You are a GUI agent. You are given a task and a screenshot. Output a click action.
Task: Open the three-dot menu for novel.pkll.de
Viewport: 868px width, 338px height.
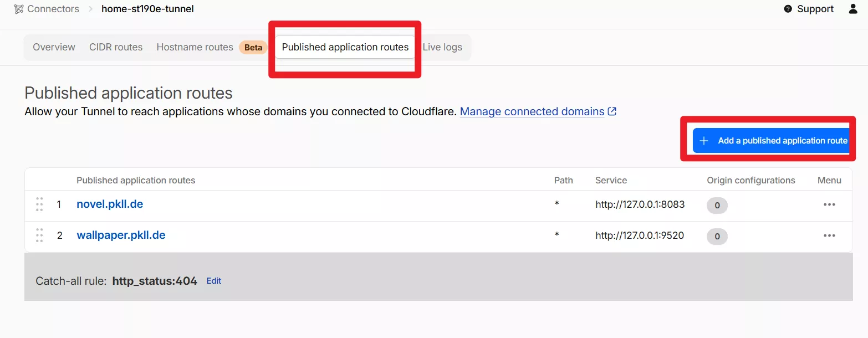point(829,204)
